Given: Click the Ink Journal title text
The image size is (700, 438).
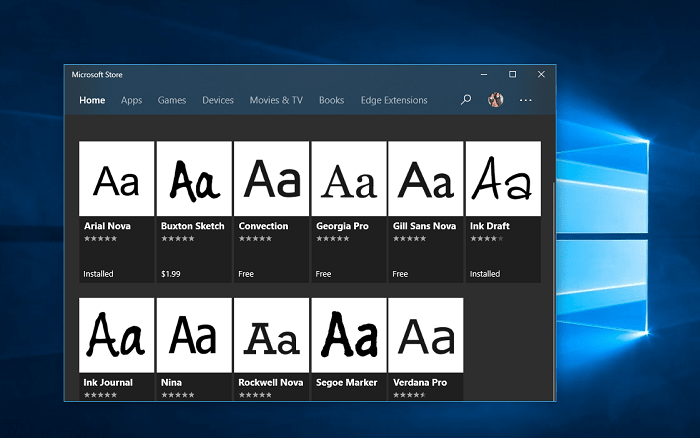Looking at the screenshot, I should [108, 383].
